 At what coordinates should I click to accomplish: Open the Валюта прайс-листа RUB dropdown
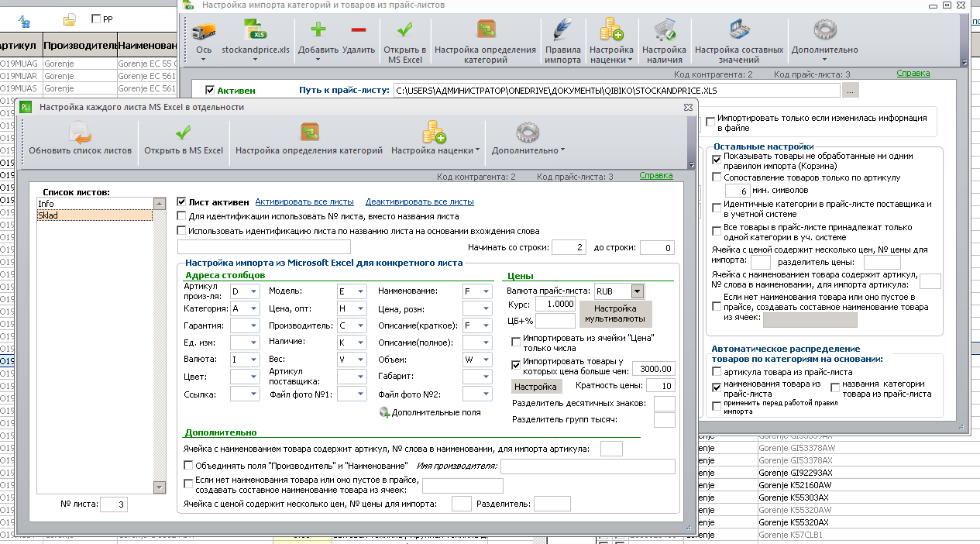638,291
